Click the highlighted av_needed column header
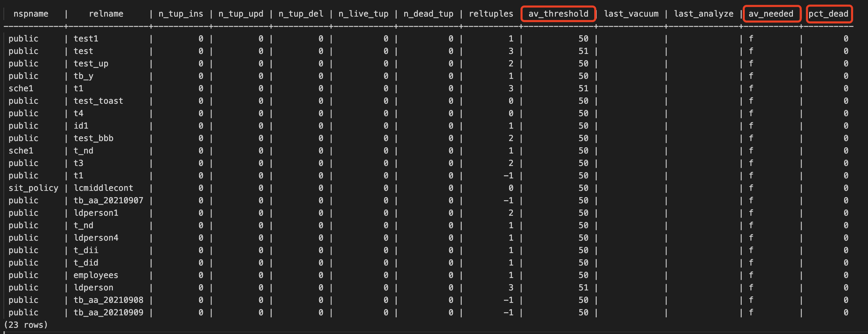 pos(771,14)
